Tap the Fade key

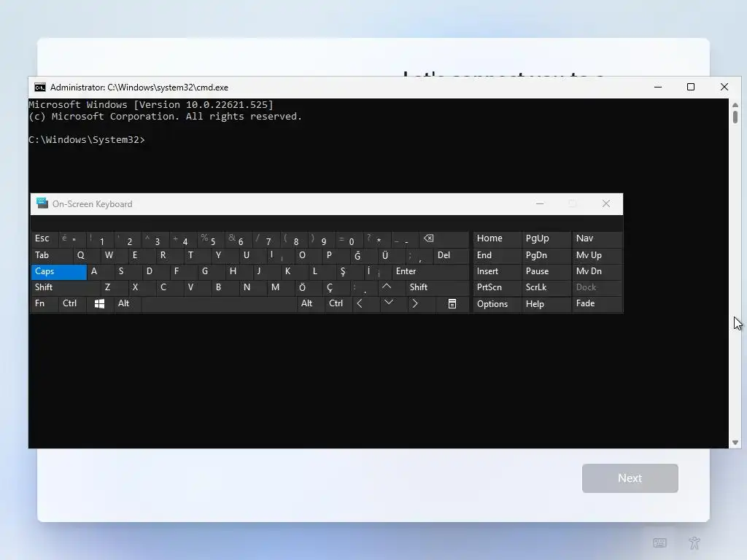point(597,304)
